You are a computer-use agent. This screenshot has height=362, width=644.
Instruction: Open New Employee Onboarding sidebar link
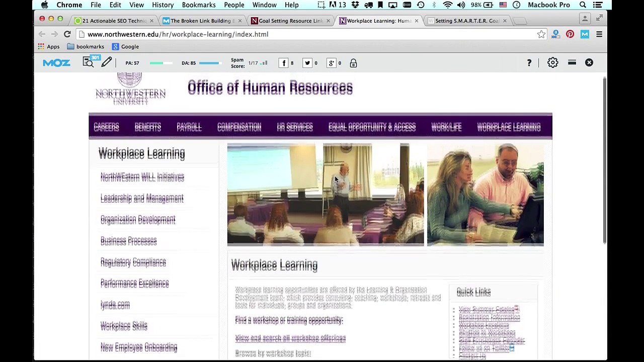(x=139, y=346)
